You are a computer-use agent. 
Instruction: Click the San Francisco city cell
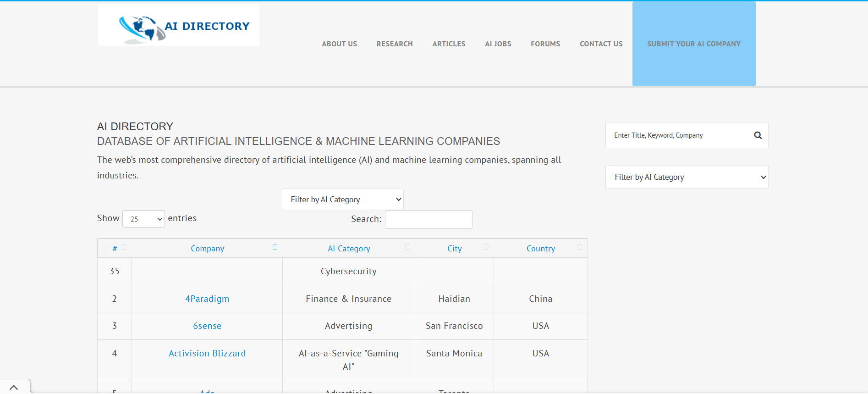click(x=454, y=326)
